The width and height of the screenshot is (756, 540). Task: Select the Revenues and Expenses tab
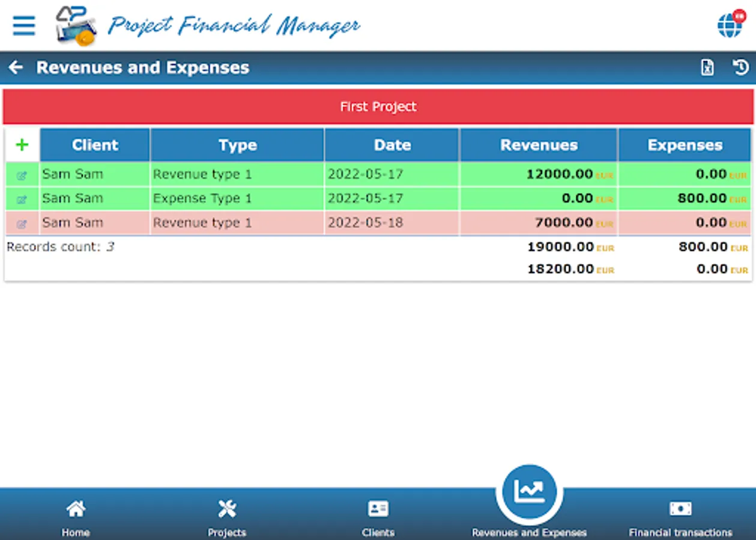click(529, 502)
